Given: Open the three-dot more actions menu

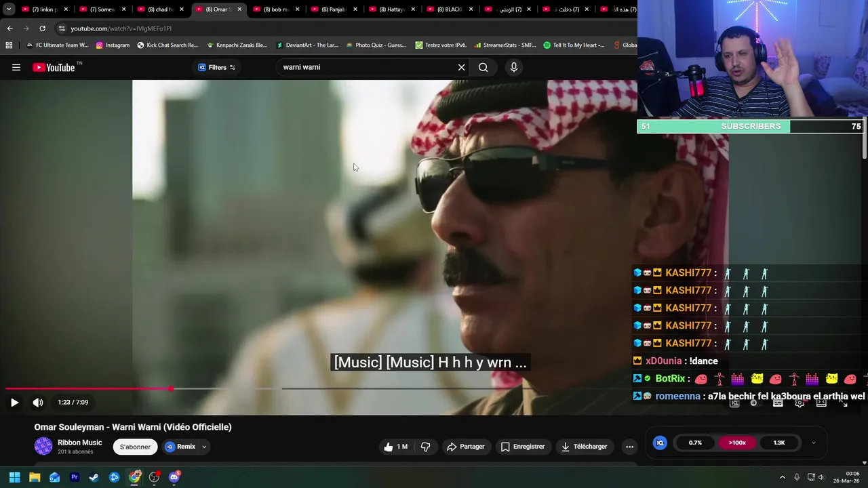Looking at the screenshot, I should coord(629,447).
